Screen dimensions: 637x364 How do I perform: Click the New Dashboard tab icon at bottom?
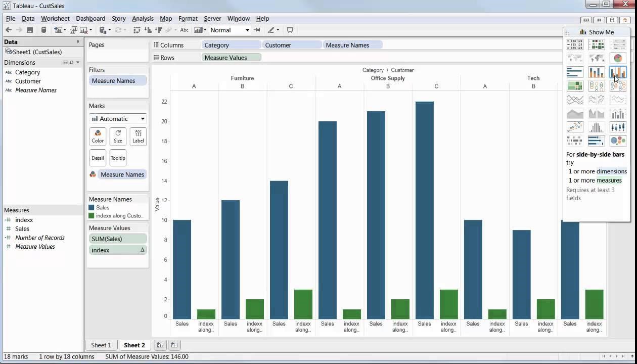point(174,345)
